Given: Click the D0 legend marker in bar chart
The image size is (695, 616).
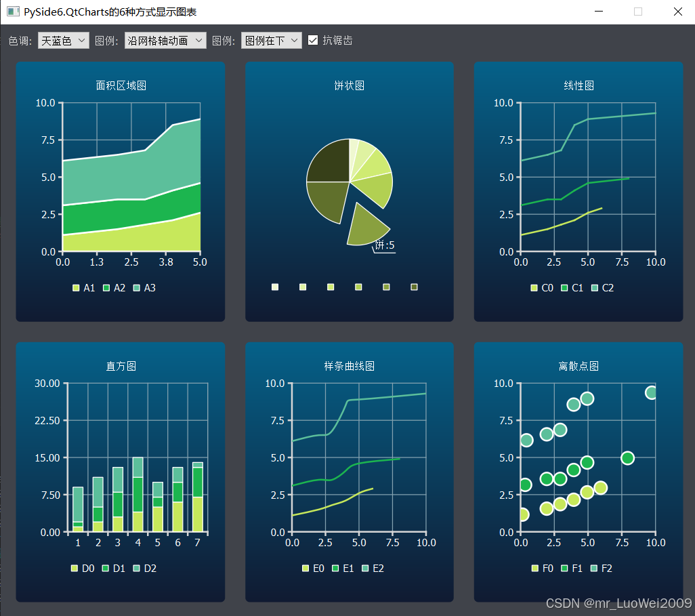Looking at the screenshot, I should tap(75, 568).
